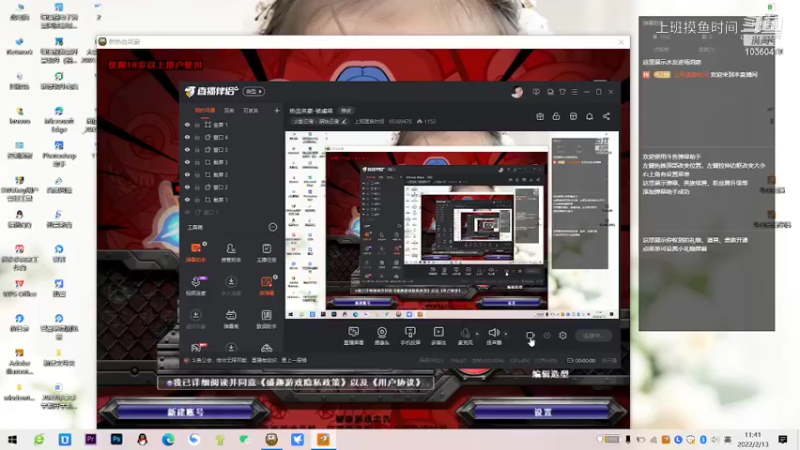Hide the 截屏 3 source layer

(187, 162)
